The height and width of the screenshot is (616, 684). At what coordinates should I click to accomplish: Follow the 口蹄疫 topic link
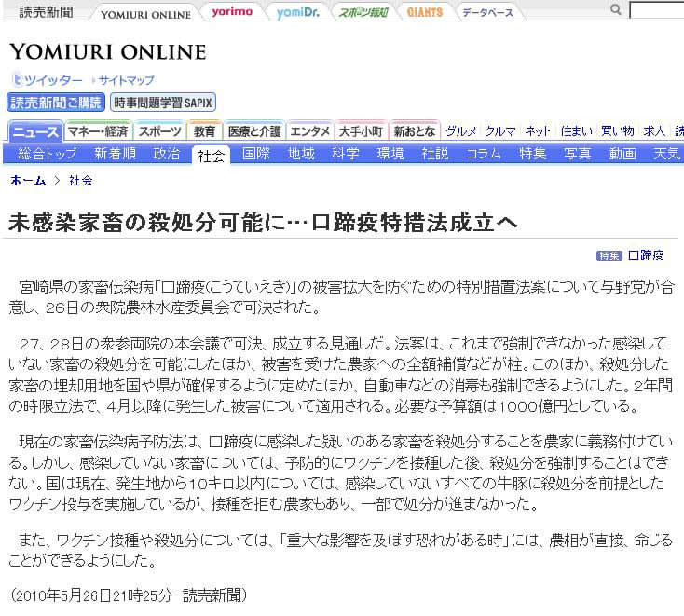(x=646, y=255)
